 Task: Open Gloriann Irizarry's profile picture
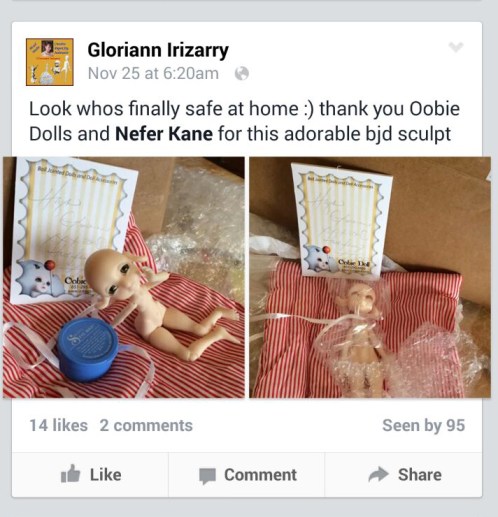[50, 62]
